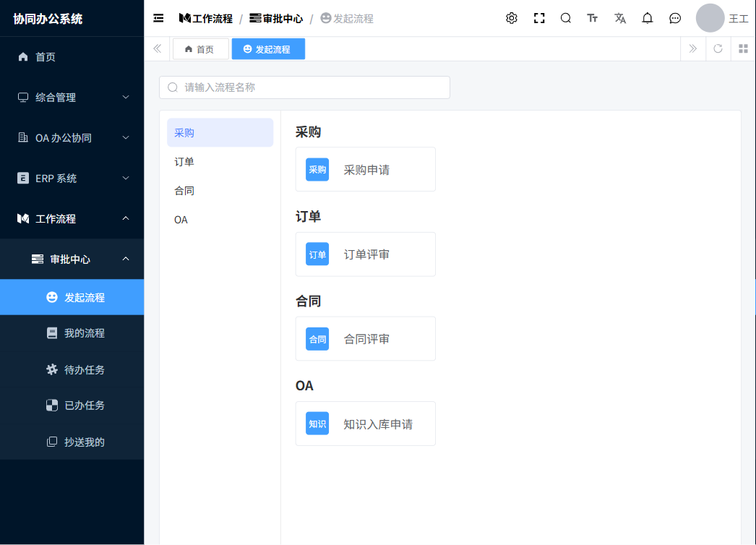Open 待办任务 in sidebar
756x545 pixels.
click(72, 369)
